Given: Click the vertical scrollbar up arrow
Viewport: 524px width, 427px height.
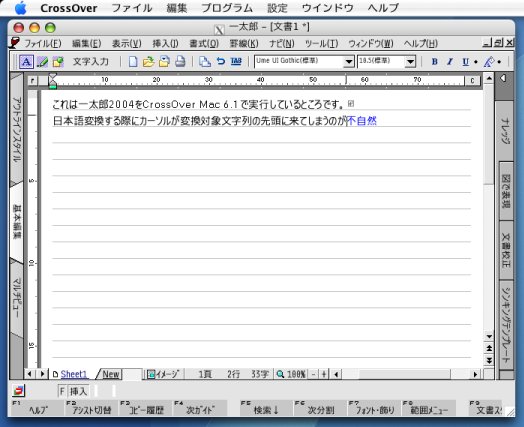Looking at the screenshot, I should pyautogui.click(x=489, y=79).
